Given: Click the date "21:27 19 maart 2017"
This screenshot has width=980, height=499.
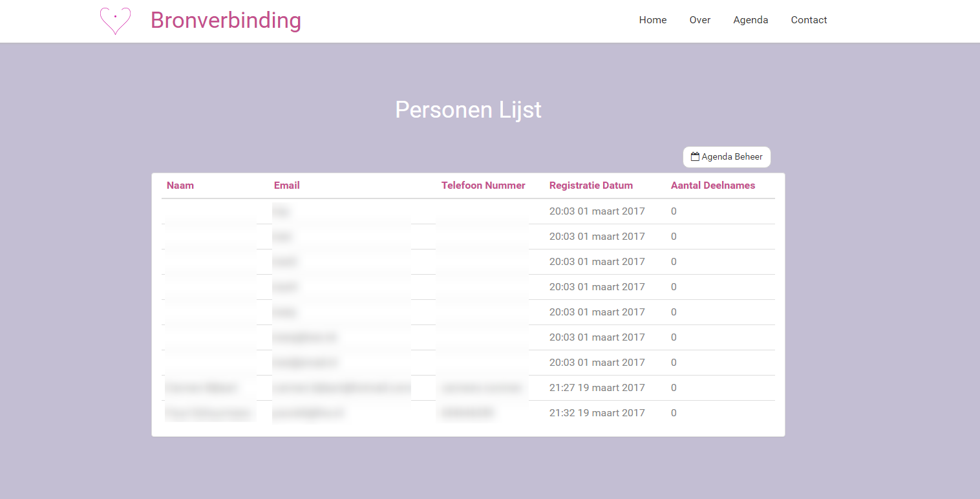Looking at the screenshot, I should click(x=597, y=388).
